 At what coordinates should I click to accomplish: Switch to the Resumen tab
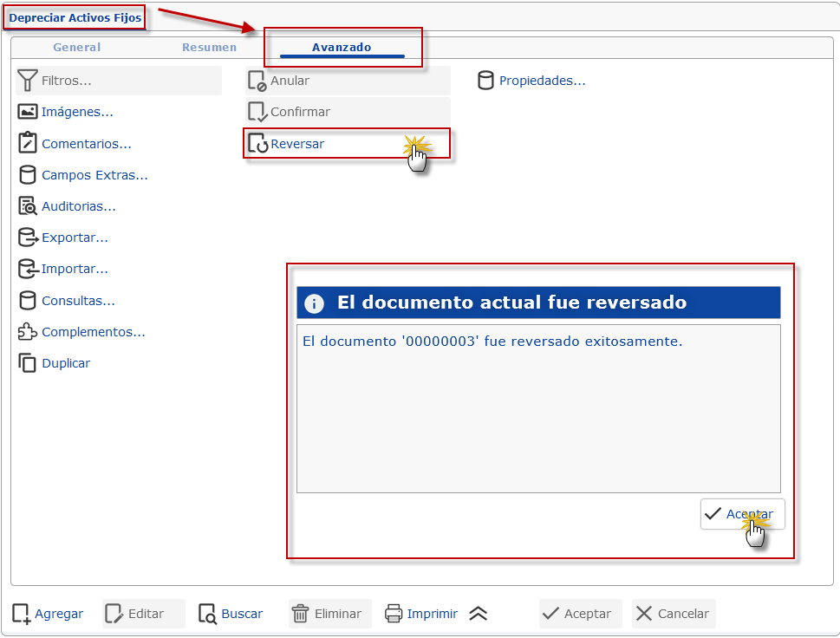pos(209,47)
